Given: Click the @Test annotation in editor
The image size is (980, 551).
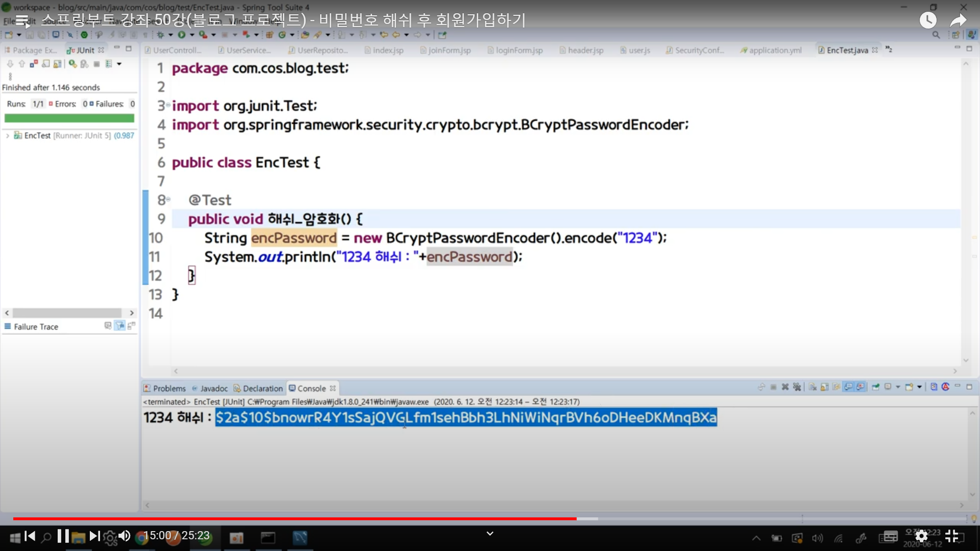Looking at the screenshot, I should [210, 200].
